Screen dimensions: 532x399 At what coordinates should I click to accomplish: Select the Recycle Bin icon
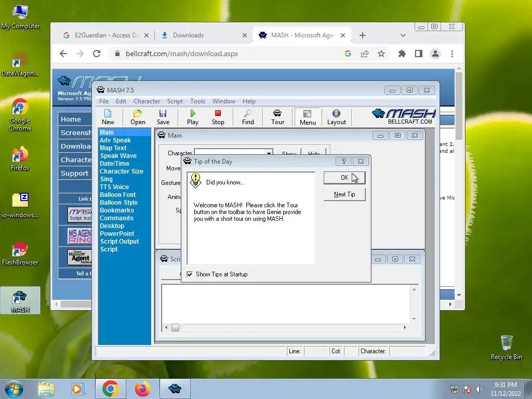(506, 348)
